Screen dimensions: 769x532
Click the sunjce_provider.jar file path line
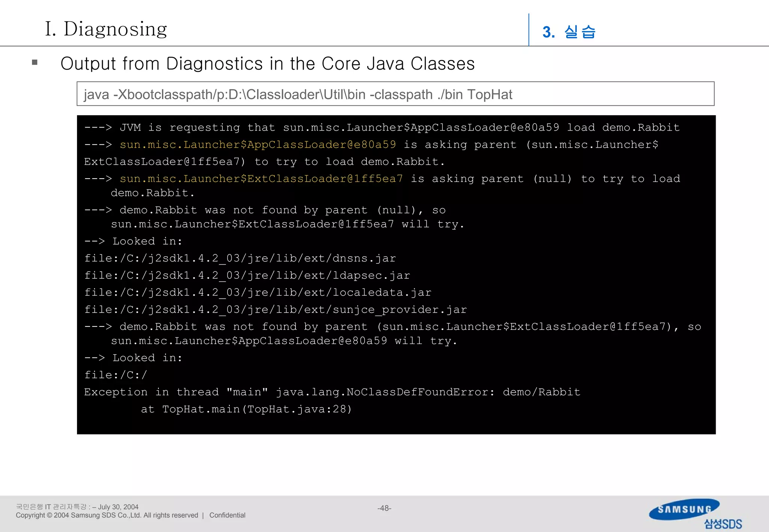coord(275,310)
